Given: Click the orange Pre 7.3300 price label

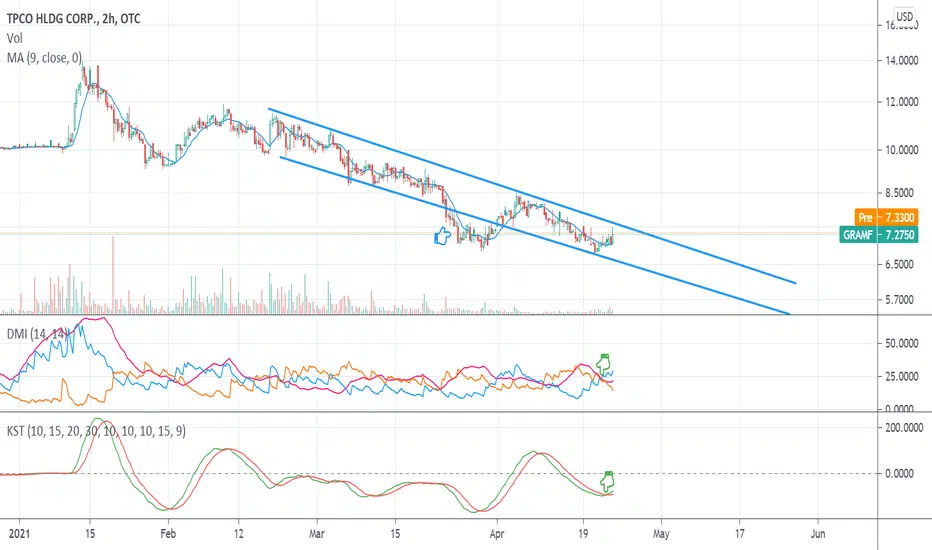Looking at the screenshot, I should pyautogui.click(x=886, y=218).
